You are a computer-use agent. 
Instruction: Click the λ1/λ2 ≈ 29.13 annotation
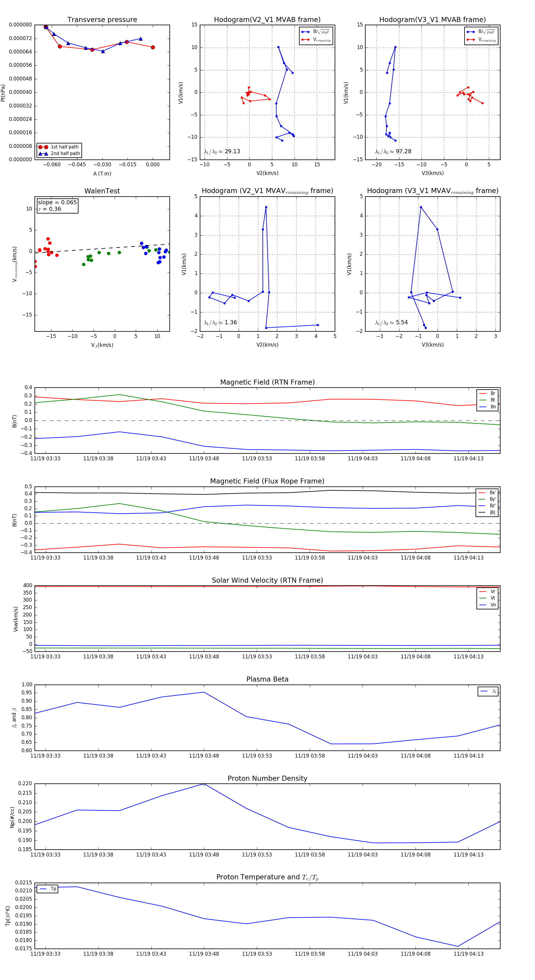(222, 151)
